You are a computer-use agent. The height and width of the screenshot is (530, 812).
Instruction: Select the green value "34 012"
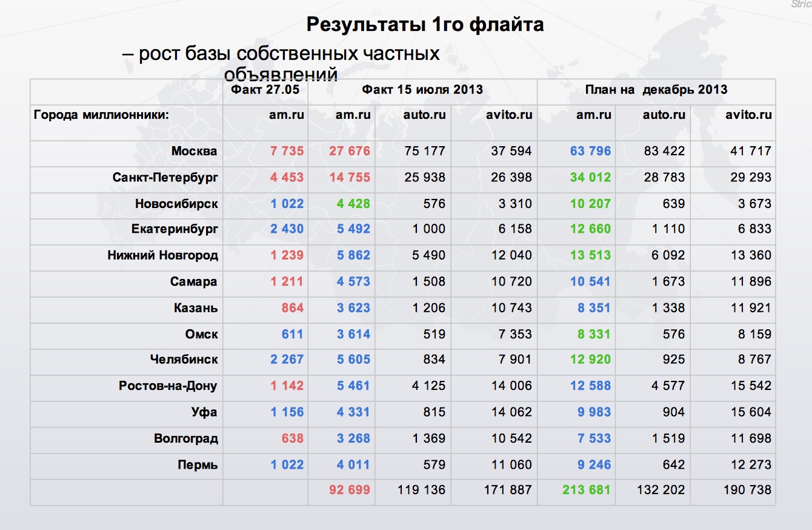coord(591,178)
